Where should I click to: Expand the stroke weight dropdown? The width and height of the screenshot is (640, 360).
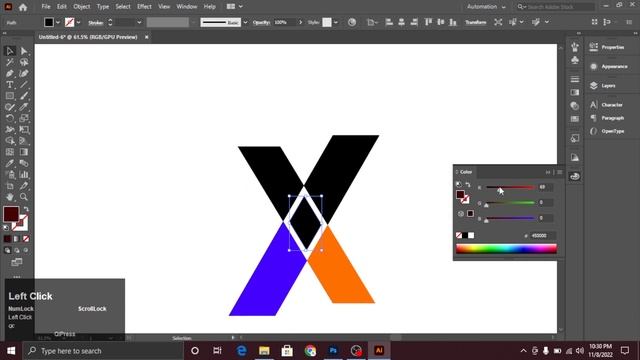pyautogui.click(x=139, y=22)
